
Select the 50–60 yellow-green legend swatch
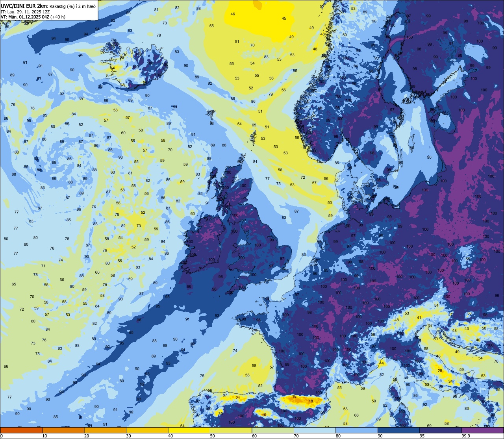[x=231, y=430]
